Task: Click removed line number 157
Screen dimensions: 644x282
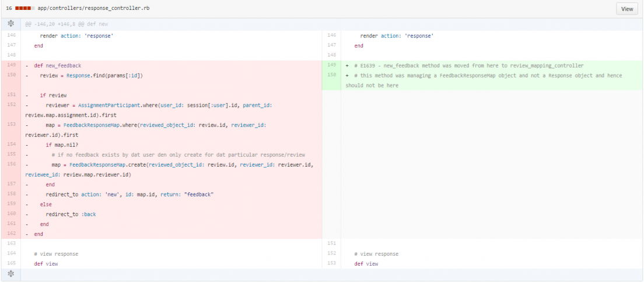Action: coord(11,184)
